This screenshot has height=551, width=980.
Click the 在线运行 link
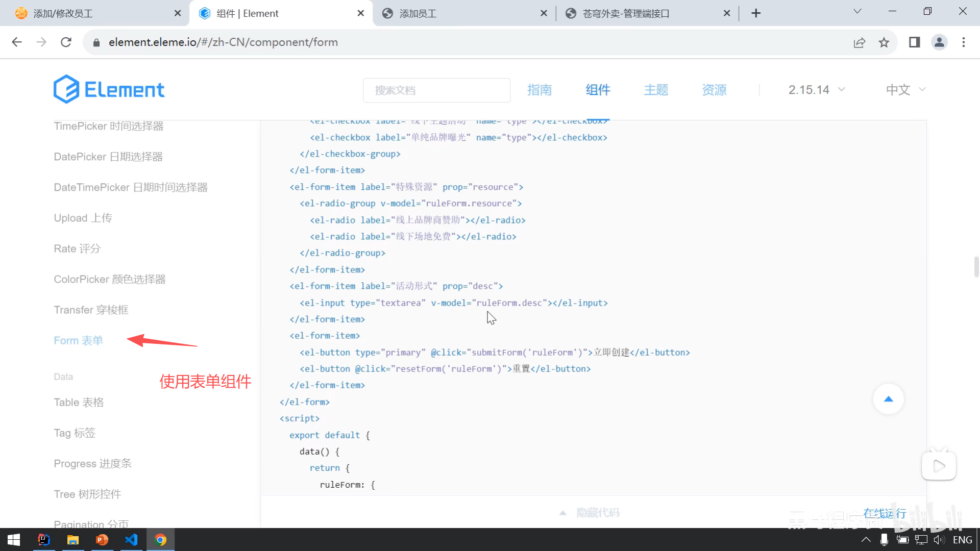coord(885,513)
